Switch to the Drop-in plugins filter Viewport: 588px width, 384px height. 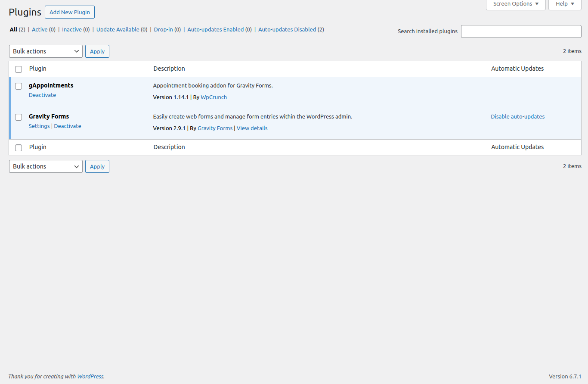164,30
